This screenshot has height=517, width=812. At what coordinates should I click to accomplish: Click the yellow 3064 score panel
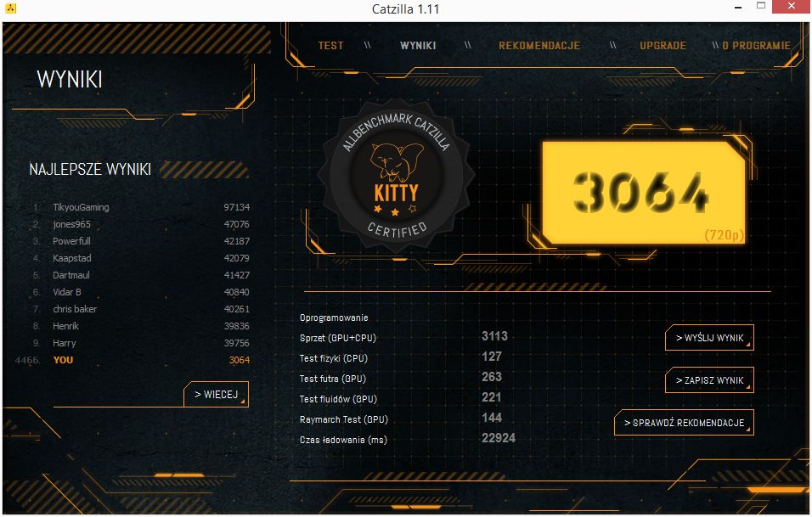[642, 192]
